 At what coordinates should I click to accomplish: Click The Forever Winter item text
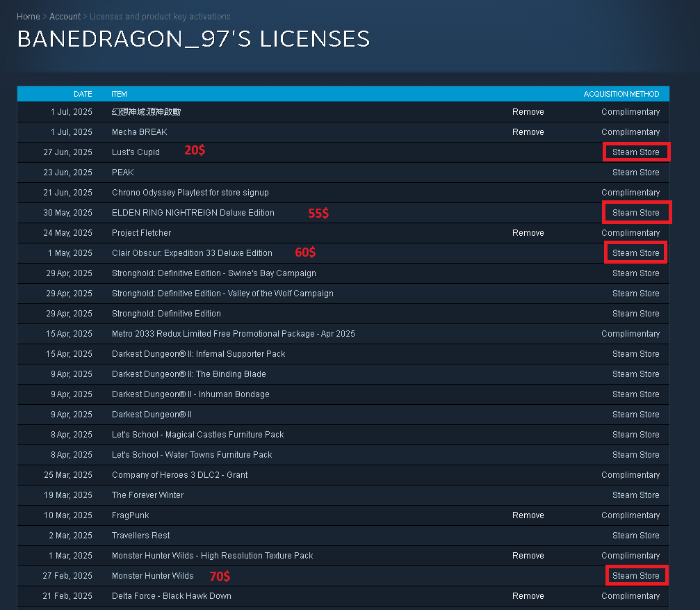click(148, 495)
